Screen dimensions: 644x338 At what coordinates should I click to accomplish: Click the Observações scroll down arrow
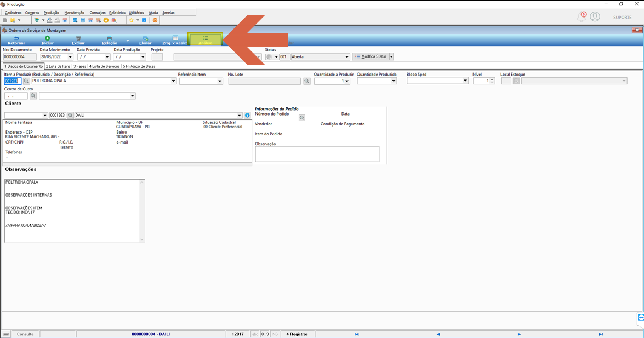tap(142, 239)
